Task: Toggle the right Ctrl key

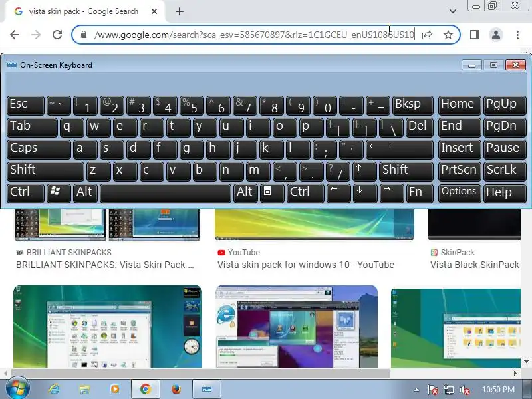Action: tap(305, 193)
